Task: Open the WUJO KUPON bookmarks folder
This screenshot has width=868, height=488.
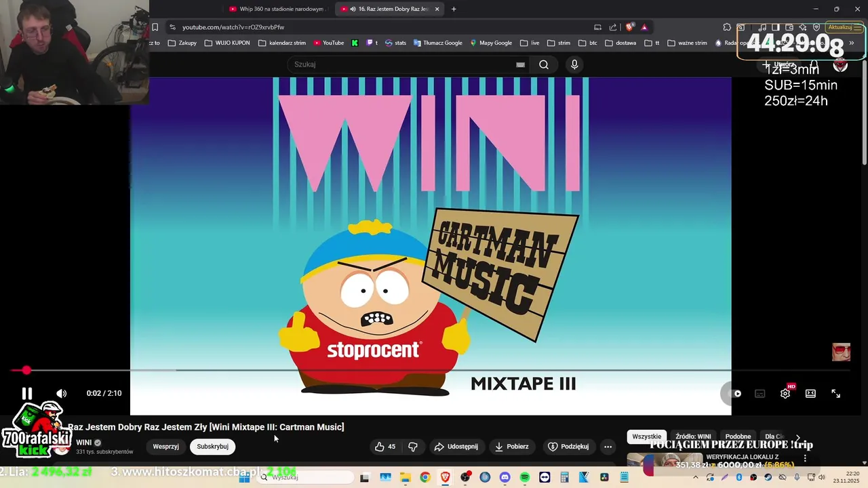Action: pyautogui.click(x=227, y=43)
